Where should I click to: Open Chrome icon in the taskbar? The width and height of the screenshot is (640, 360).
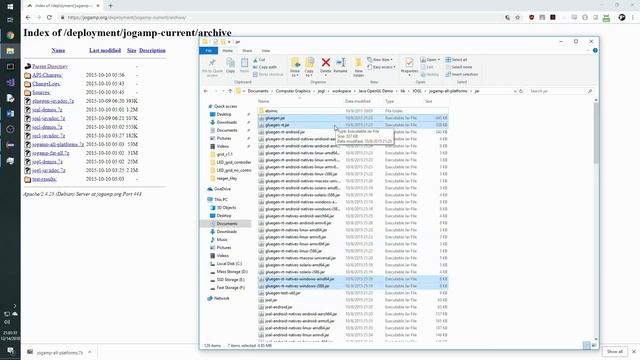10,35
